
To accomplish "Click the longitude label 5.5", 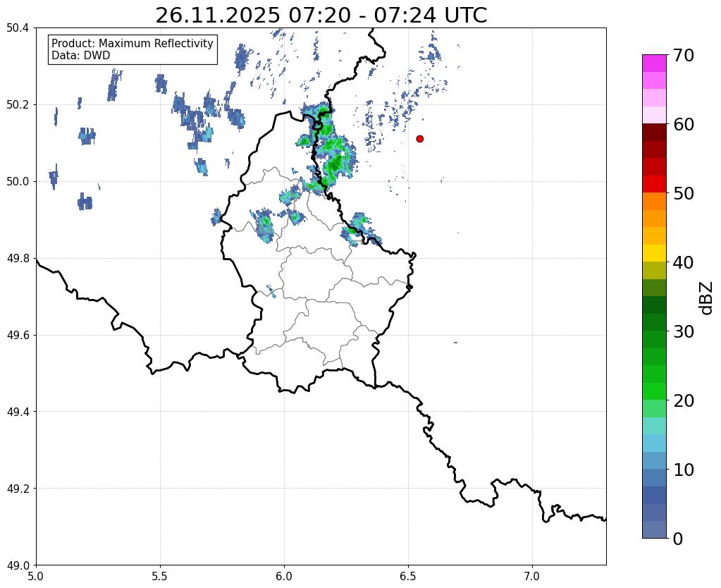I will point(160,577).
